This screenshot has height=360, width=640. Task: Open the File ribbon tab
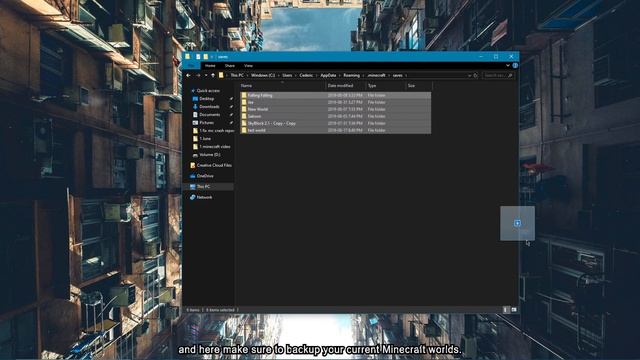191,65
